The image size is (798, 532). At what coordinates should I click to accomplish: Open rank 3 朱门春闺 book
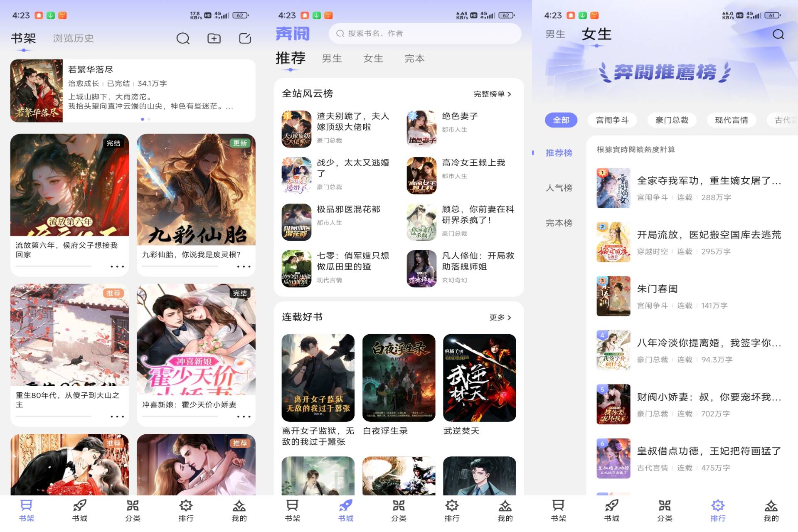point(690,296)
